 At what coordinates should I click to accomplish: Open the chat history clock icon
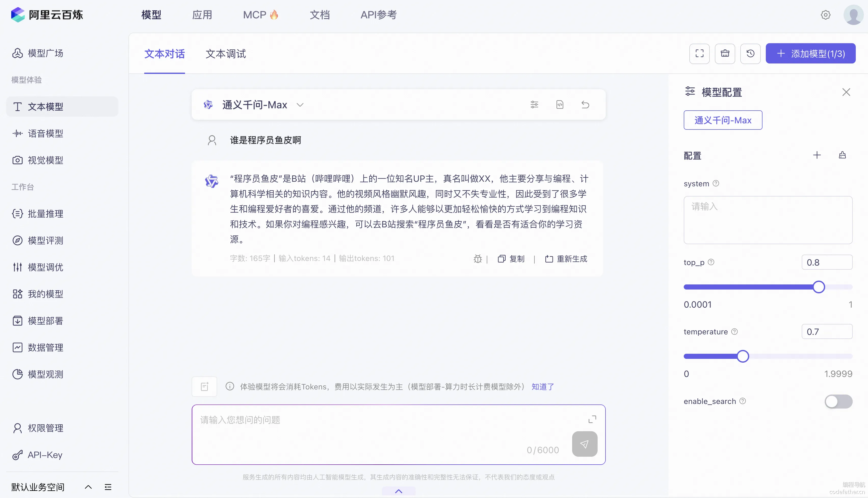coord(750,53)
